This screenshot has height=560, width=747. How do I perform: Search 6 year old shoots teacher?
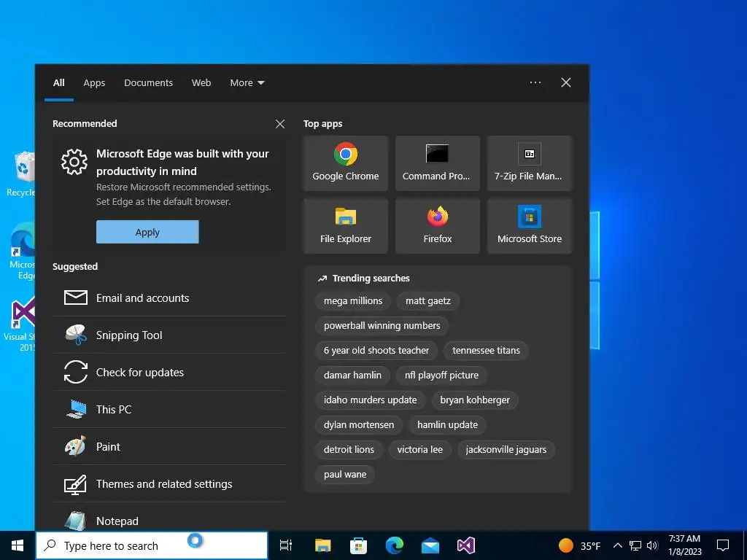pyautogui.click(x=376, y=351)
